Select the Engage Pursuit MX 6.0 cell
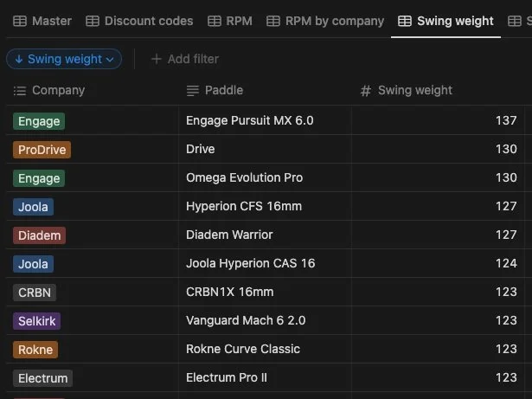Screen dimensions: 532x399 (x=265, y=120)
